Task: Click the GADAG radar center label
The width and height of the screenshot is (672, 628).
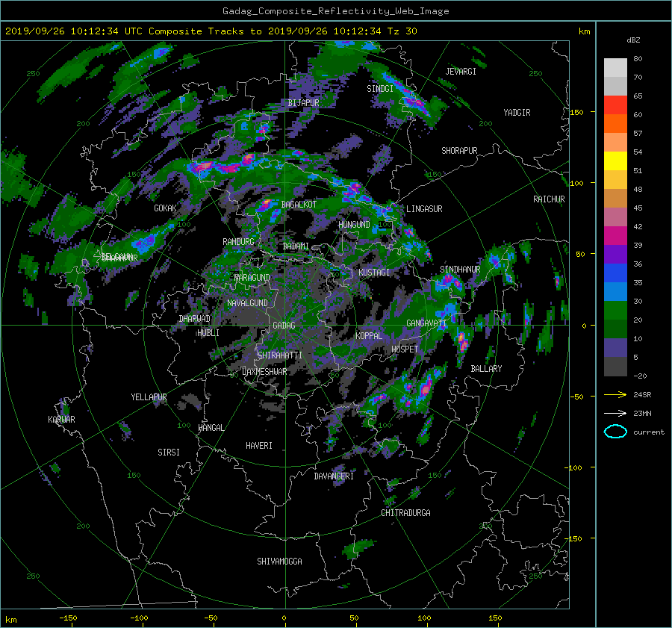Action: pos(284,326)
